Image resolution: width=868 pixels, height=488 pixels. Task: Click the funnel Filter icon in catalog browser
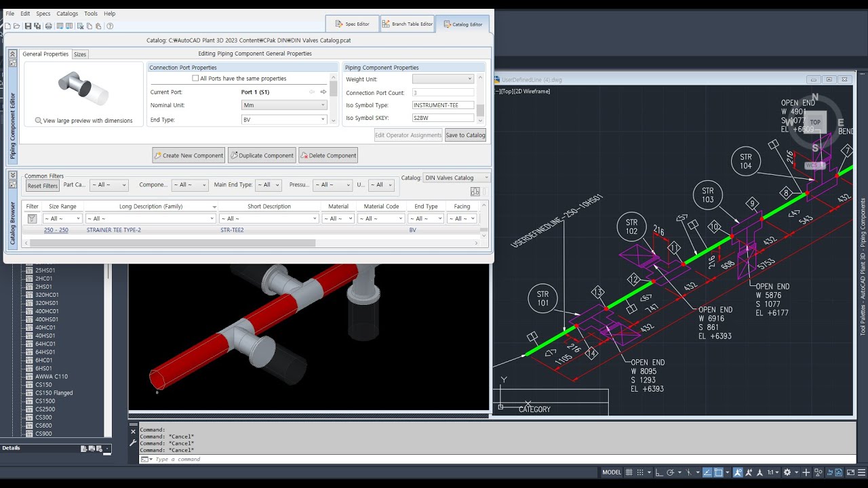coord(32,218)
